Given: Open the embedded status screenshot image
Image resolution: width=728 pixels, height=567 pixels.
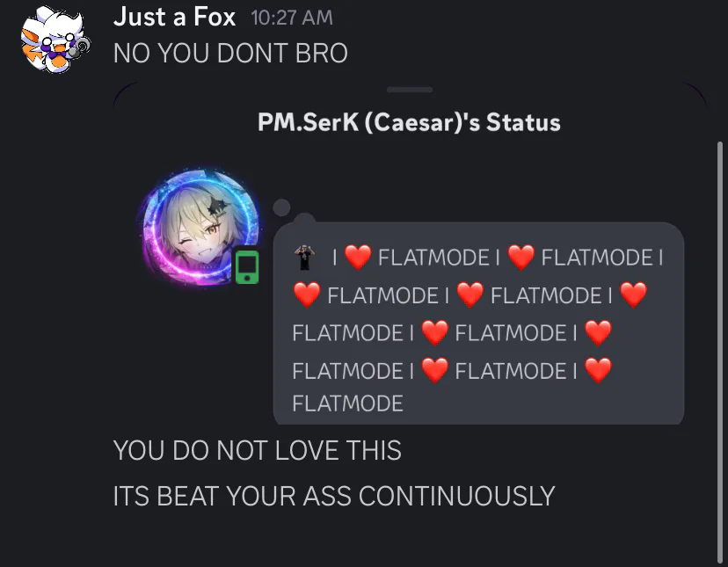Looking at the screenshot, I should click(410, 253).
